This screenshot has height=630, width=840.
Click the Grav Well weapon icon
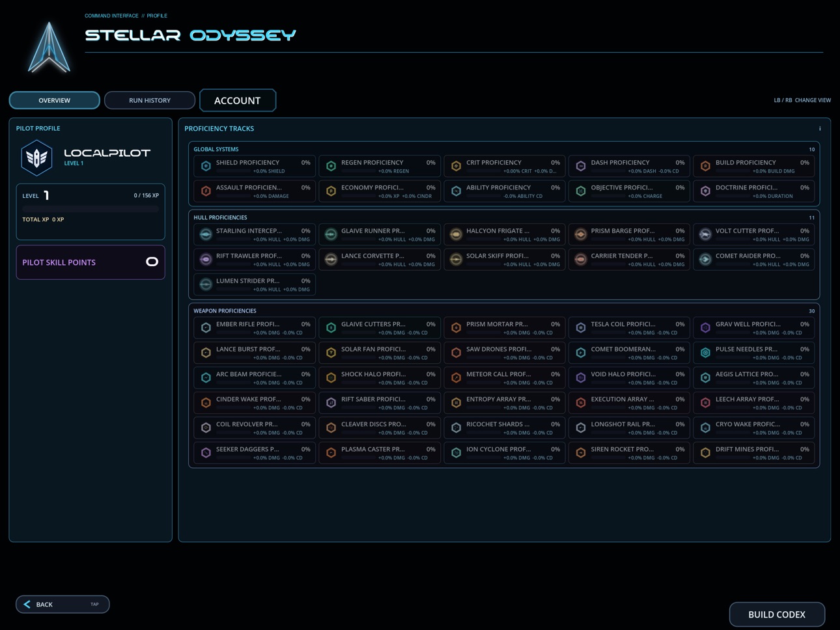click(705, 327)
